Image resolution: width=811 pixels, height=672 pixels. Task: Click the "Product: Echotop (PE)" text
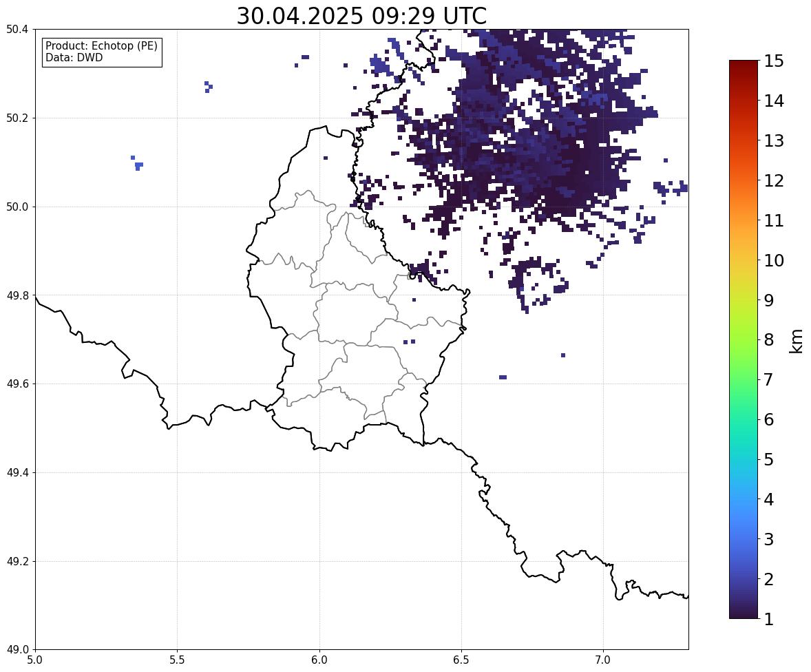(x=101, y=46)
